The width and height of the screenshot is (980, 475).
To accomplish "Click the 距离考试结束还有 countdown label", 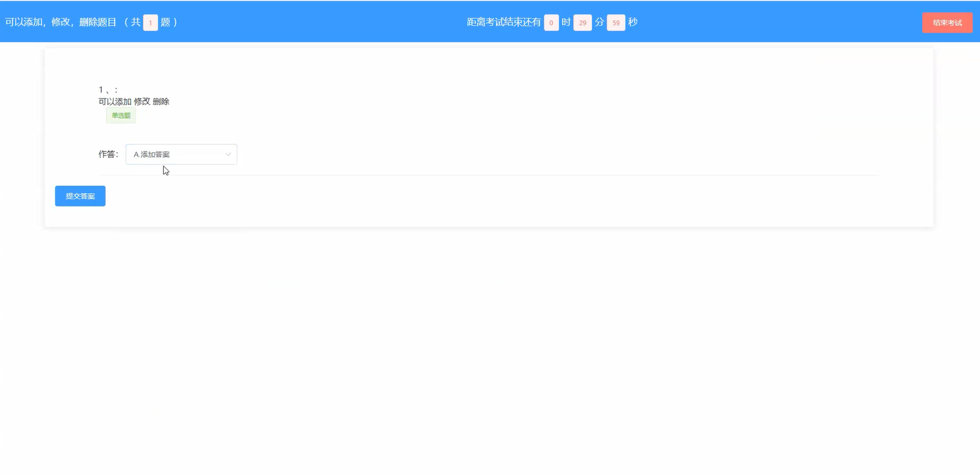I will (x=504, y=22).
